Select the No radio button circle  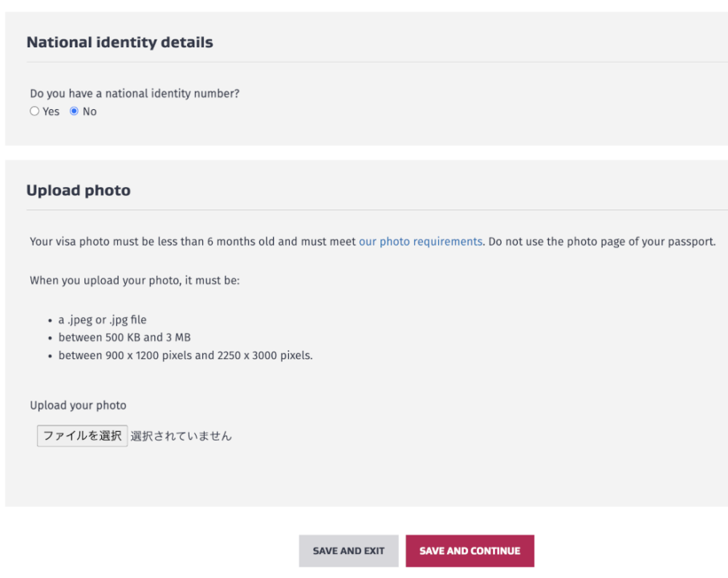click(x=75, y=112)
